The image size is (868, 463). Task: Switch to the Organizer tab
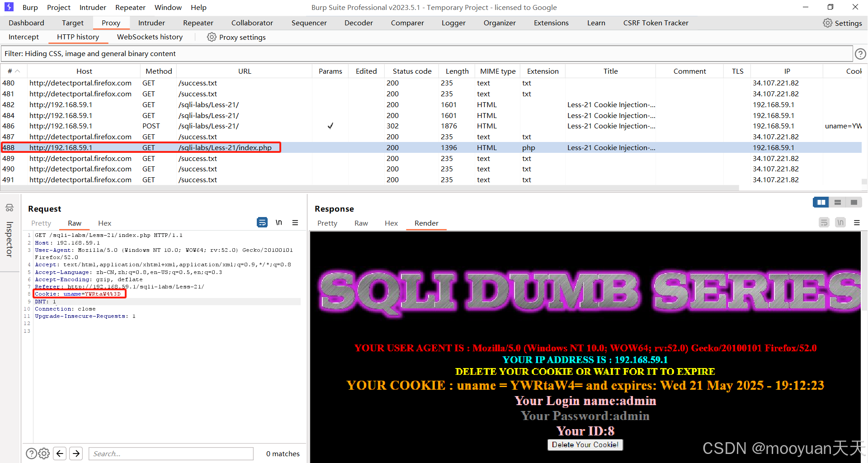(x=500, y=23)
